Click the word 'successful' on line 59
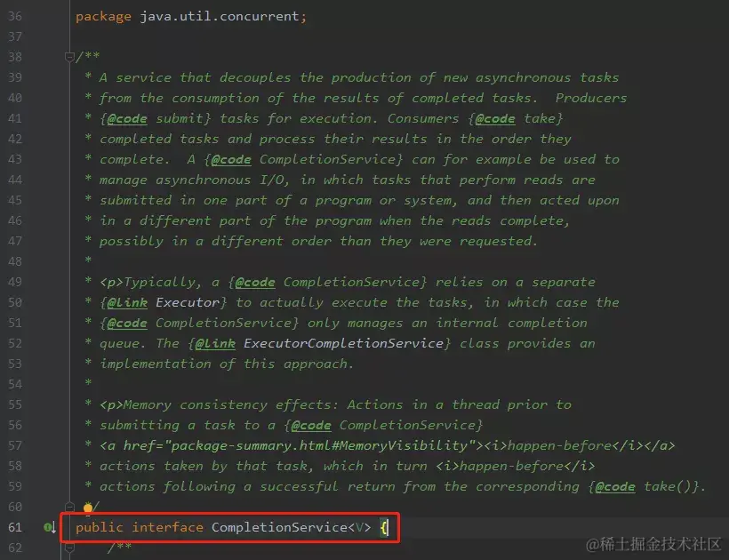Screen dimensions: 729x560 [x=299, y=486]
